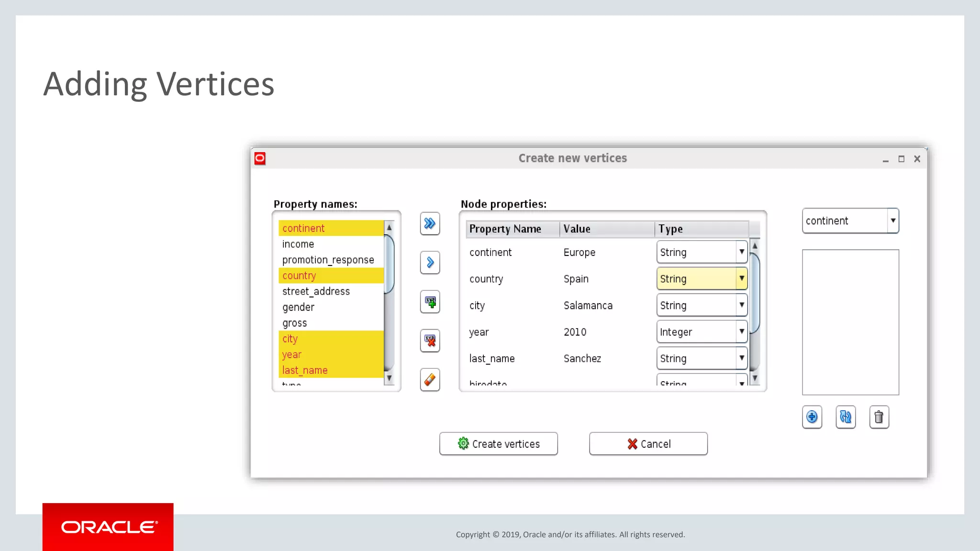Click the add new property icon
Image resolution: width=980 pixels, height=551 pixels.
430,302
